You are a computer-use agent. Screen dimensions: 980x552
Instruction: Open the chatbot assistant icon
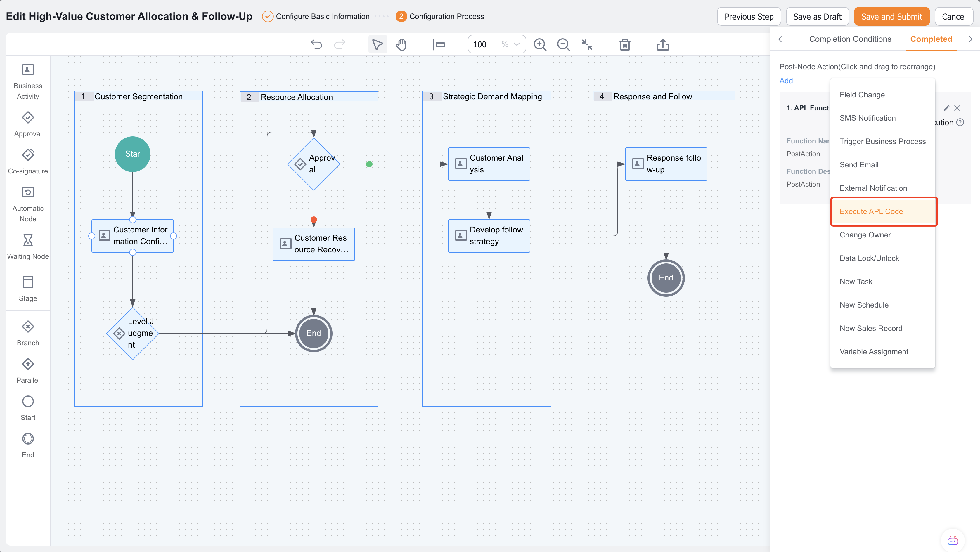pos(953,540)
